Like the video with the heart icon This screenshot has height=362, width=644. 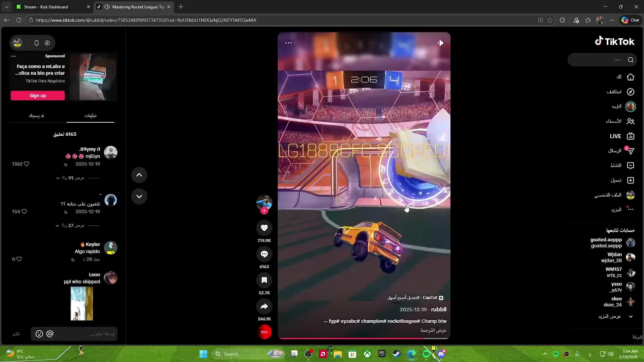pyautogui.click(x=264, y=228)
